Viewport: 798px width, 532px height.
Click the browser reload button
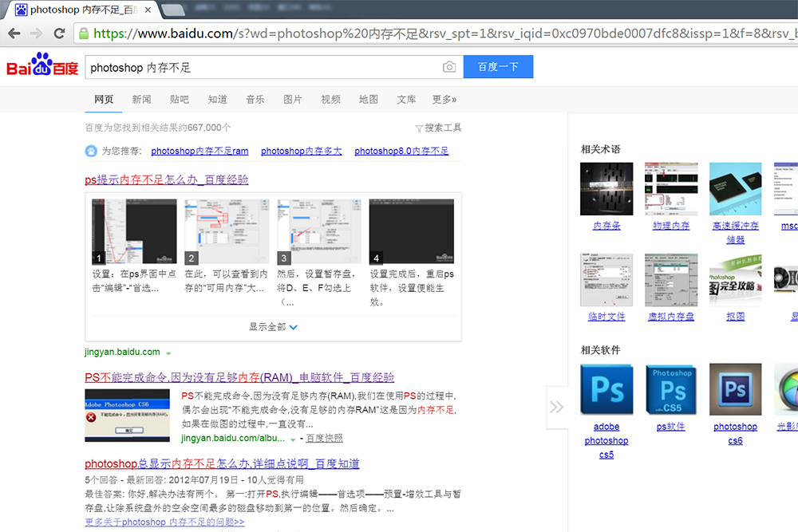point(59,33)
